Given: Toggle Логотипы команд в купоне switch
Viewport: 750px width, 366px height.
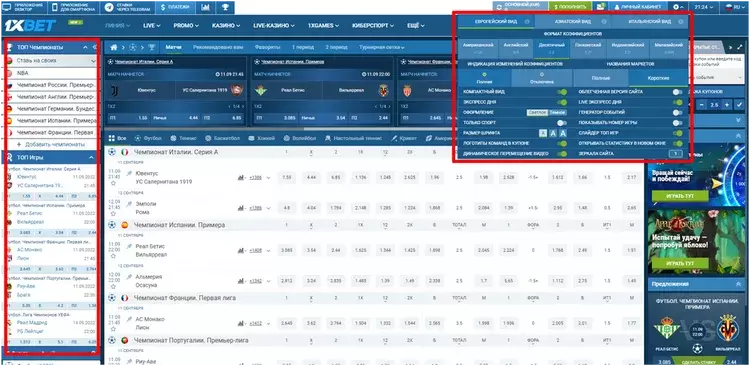Looking at the screenshot, I should coord(562,144).
